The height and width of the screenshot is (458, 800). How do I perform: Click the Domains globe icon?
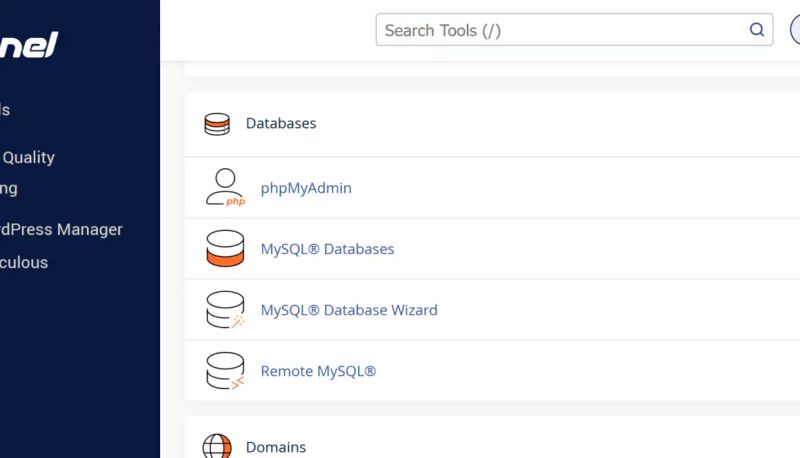217,446
